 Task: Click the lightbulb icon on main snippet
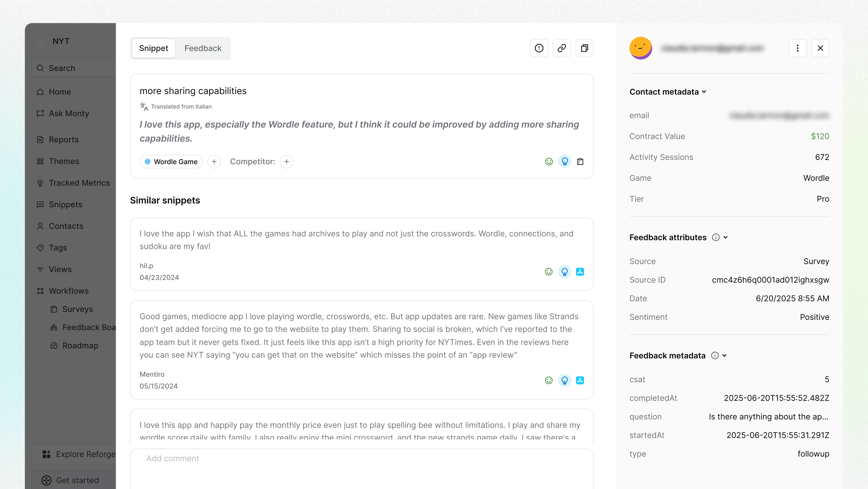564,162
